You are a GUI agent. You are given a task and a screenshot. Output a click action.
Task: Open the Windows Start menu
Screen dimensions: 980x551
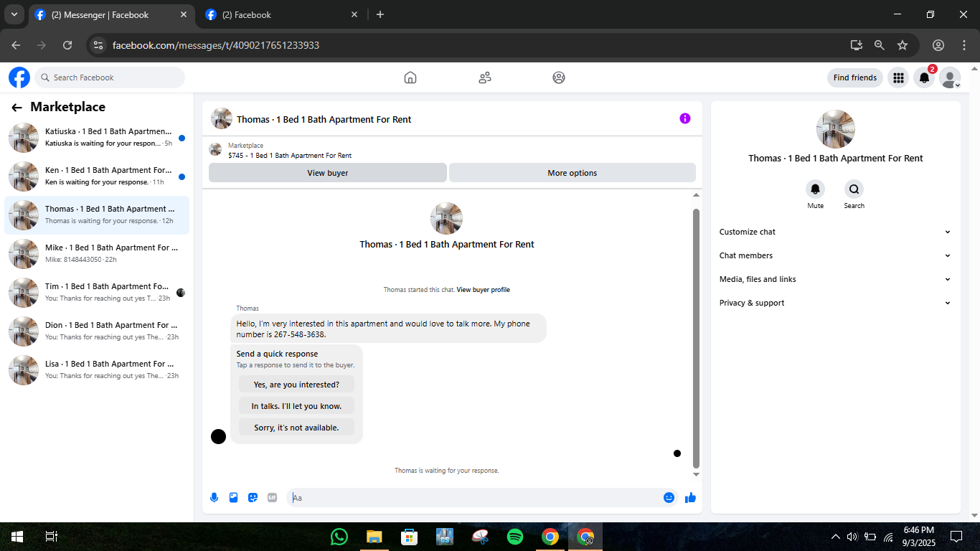coord(17,537)
